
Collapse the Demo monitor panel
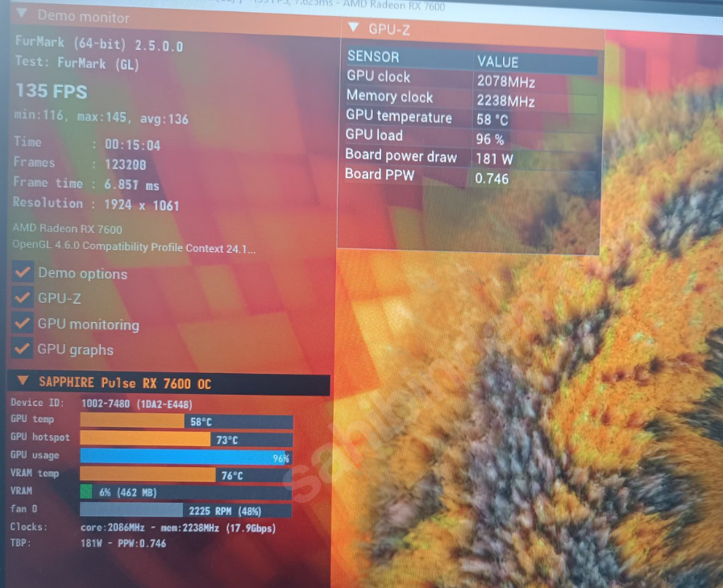pos(21,14)
